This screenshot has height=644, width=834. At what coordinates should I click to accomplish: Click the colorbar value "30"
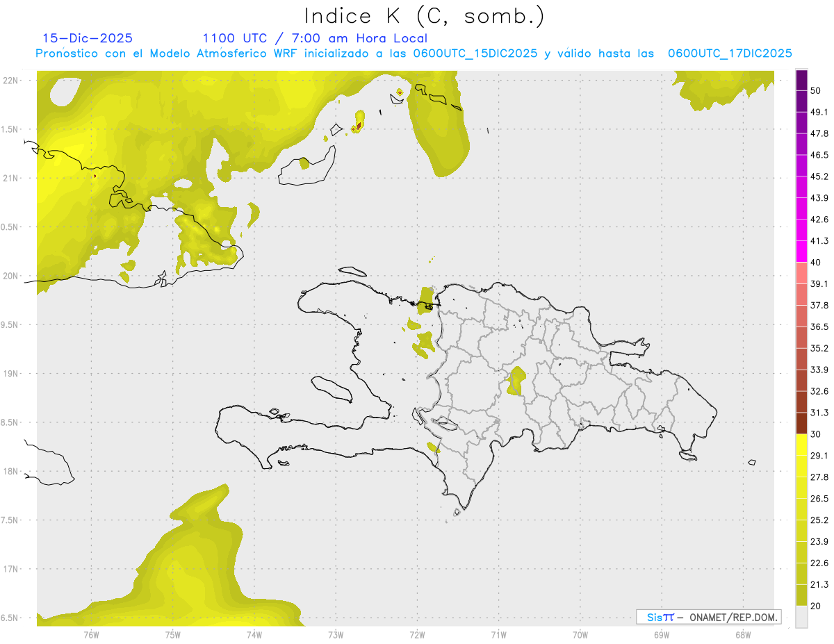(817, 434)
